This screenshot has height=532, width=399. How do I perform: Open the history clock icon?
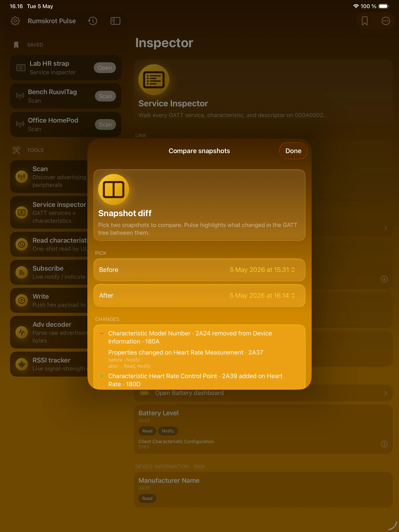click(93, 21)
